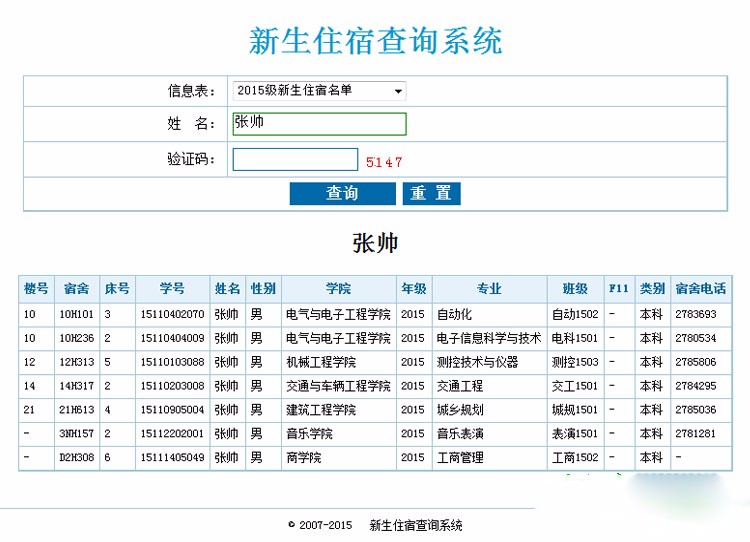Click class cell 工商1502
Viewport: 750px width, 542px height.
point(575,458)
